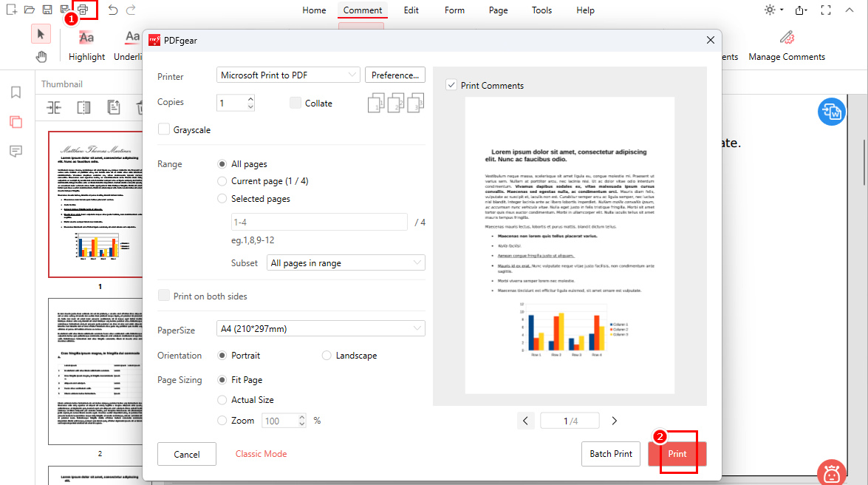
Task: Open the Tools menu
Action: pyautogui.click(x=541, y=10)
